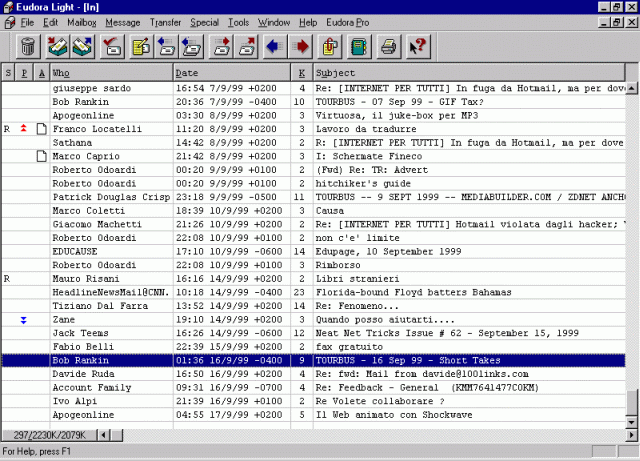The height and width of the screenshot is (461, 640).
Task: Select Florida-bound Floyd batters Bahamas message
Action: [313, 292]
